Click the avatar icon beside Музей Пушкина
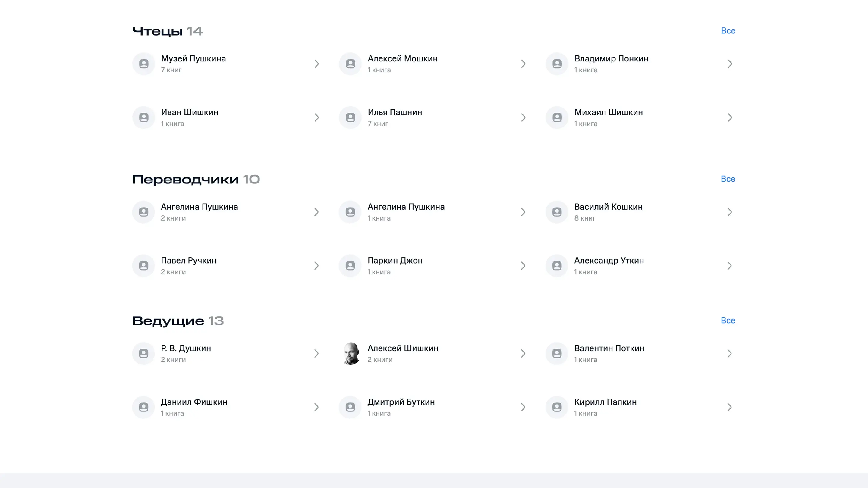The image size is (868, 488). (x=144, y=64)
